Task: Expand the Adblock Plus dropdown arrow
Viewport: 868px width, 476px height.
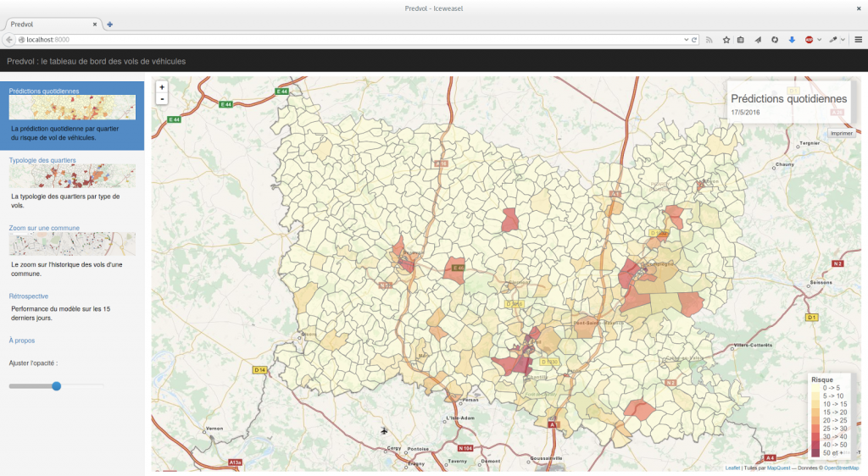Action: click(x=818, y=40)
